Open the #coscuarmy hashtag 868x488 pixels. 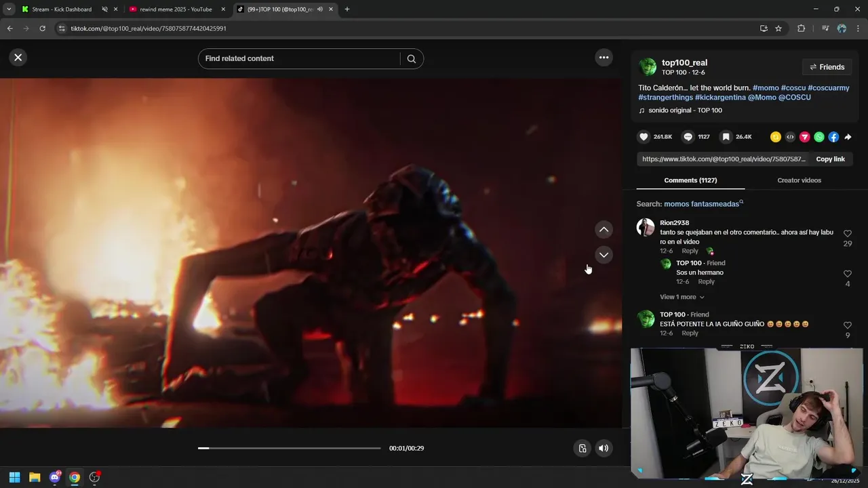[x=829, y=88]
